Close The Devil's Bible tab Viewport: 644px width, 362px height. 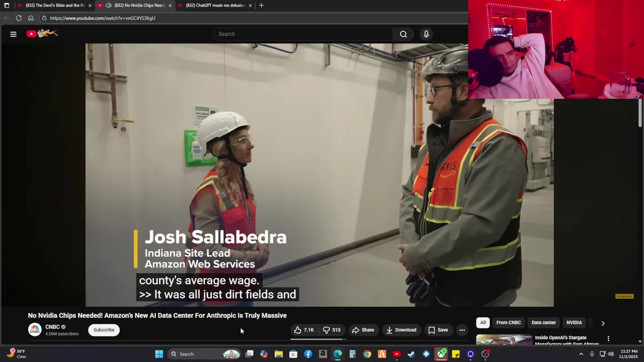(90, 6)
